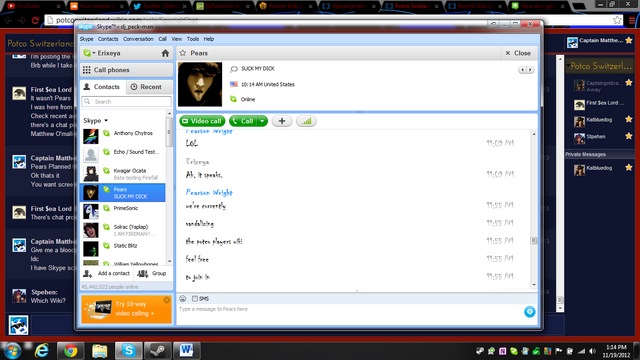
Task: Add people using the plus button
Action: coord(282,121)
